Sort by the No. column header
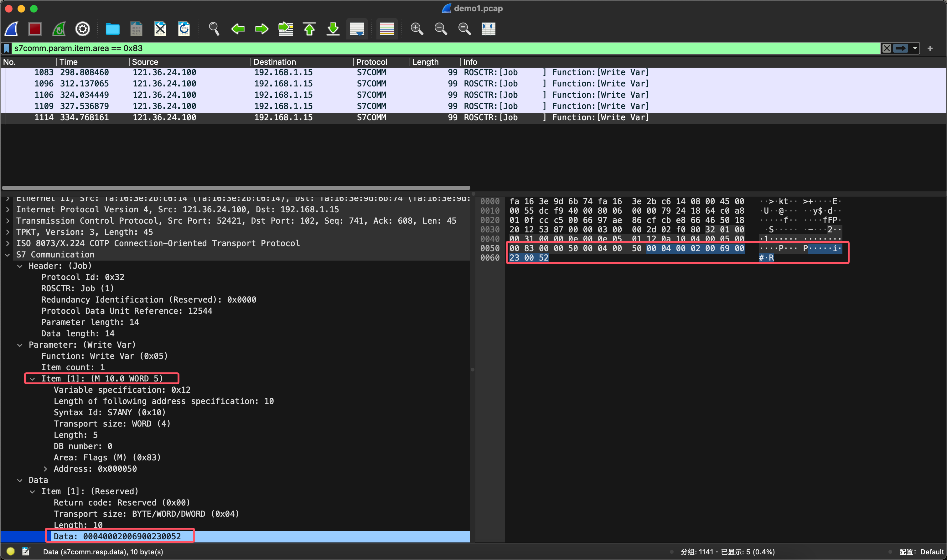This screenshot has width=947, height=560. (29, 62)
